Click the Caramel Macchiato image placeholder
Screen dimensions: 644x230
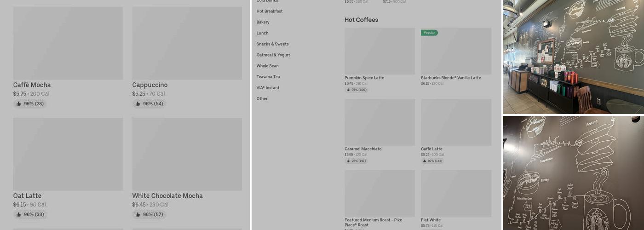click(379, 122)
